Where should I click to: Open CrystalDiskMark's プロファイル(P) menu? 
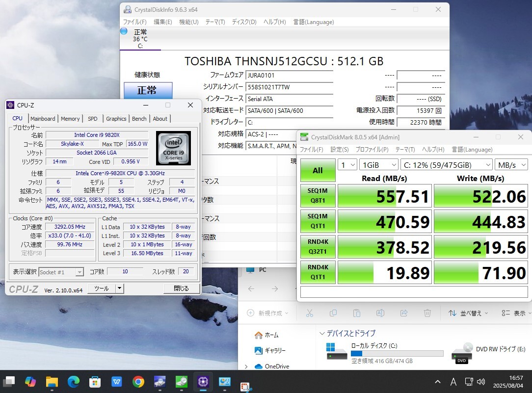[372, 150]
